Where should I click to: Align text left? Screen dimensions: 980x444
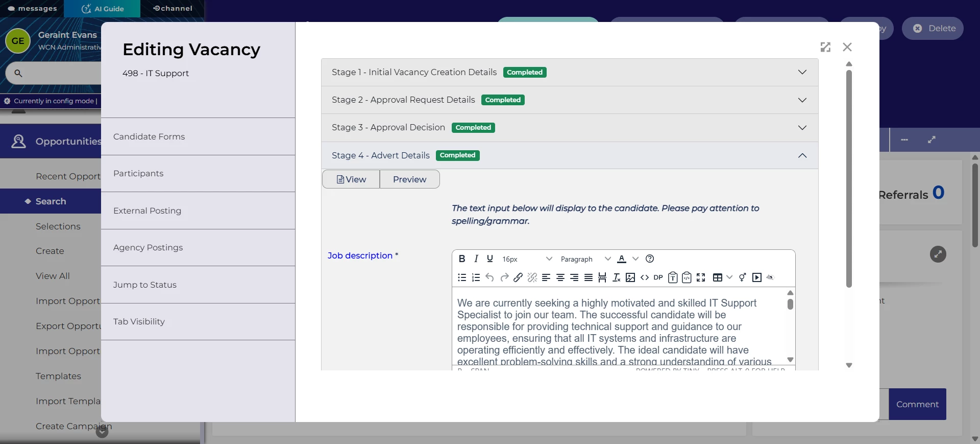coord(546,277)
